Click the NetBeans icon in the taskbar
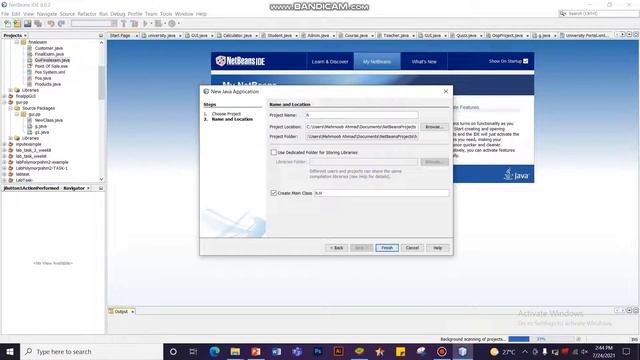 coord(462,351)
